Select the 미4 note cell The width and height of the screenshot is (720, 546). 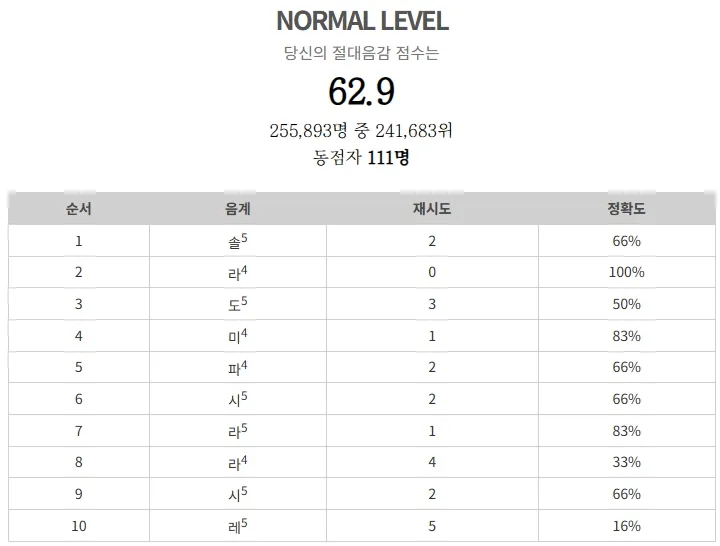click(x=238, y=336)
